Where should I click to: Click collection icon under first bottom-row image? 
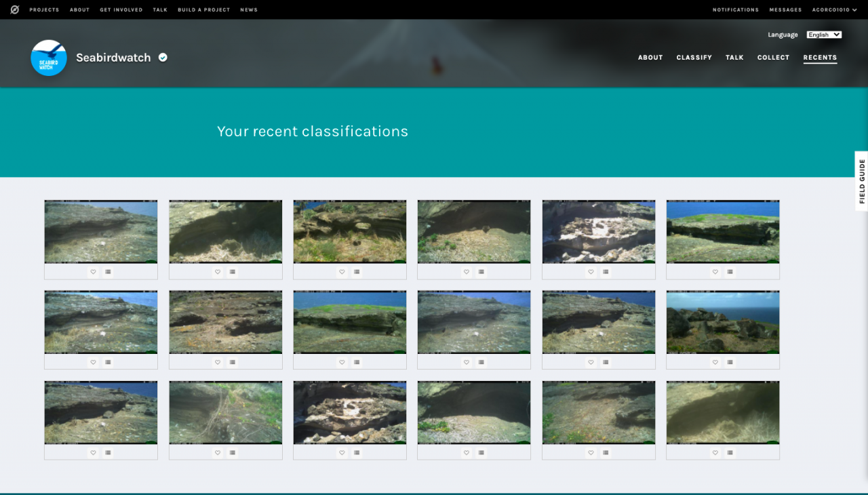coord(108,452)
